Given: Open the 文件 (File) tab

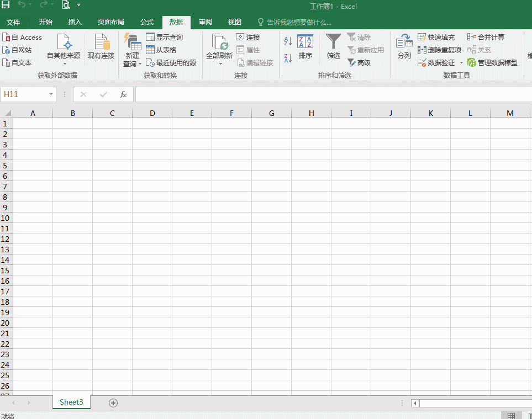Looking at the screenshot, I should [13, 22].
